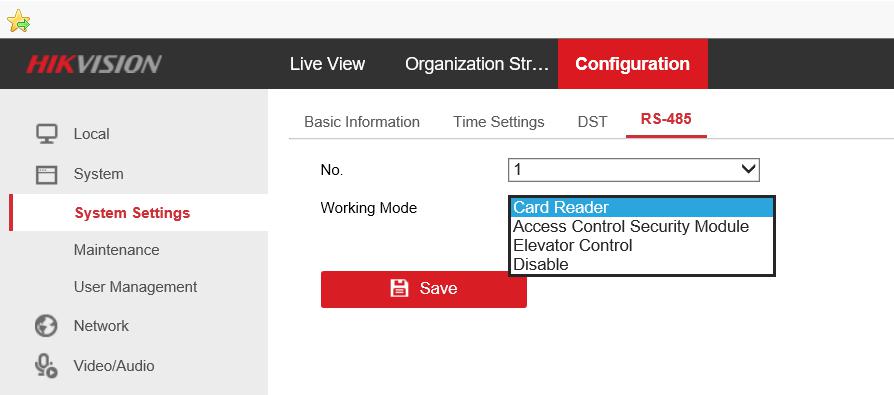The height and width of the screenshot is (395, 894).
Task: Open Maintenance in sidebar
Action: pyautogui.click(x=116, y=250)
